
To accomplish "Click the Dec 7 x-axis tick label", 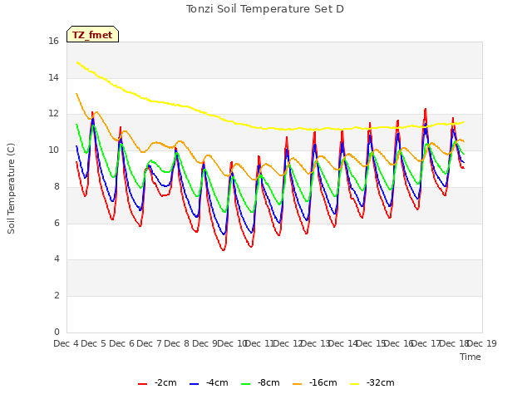I will [149, 343].
